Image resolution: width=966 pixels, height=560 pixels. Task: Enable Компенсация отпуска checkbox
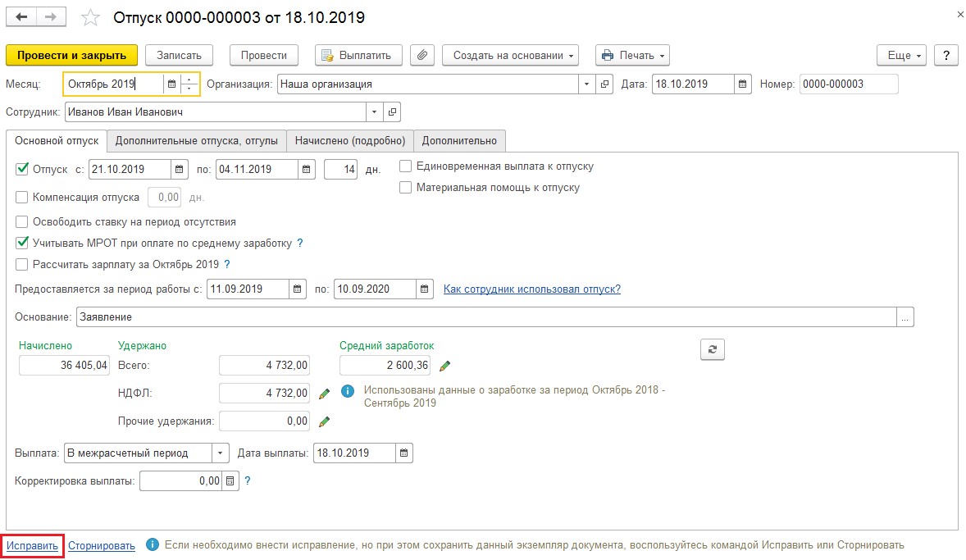click(22, 197)
